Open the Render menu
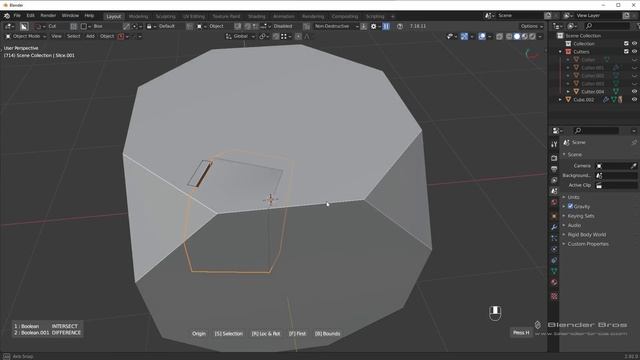The height and width of the screenshot is (360, 640). click(x=48, y=16)
